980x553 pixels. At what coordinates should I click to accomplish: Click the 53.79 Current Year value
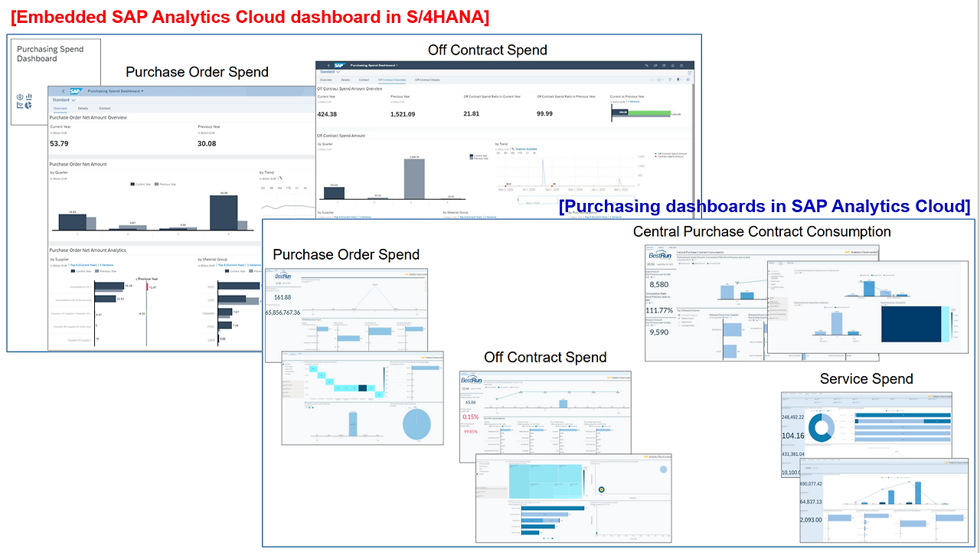[59, 143]
